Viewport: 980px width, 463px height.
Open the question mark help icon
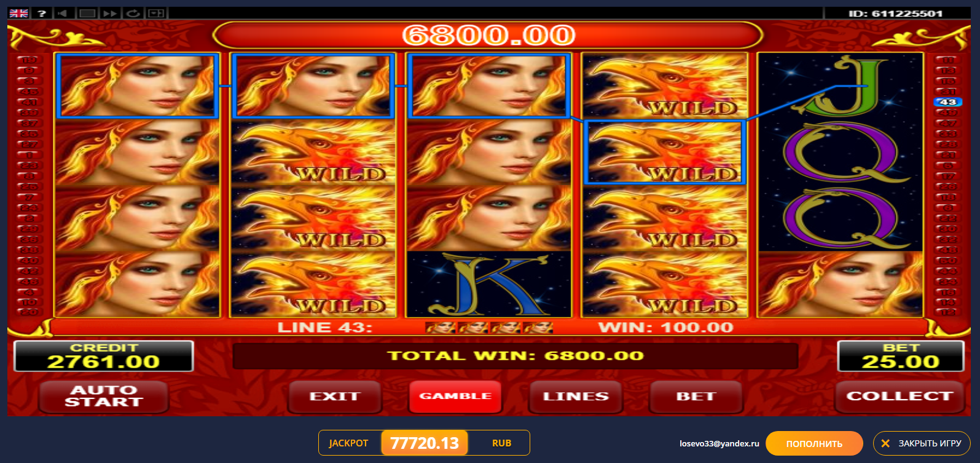tap(42, 13)
